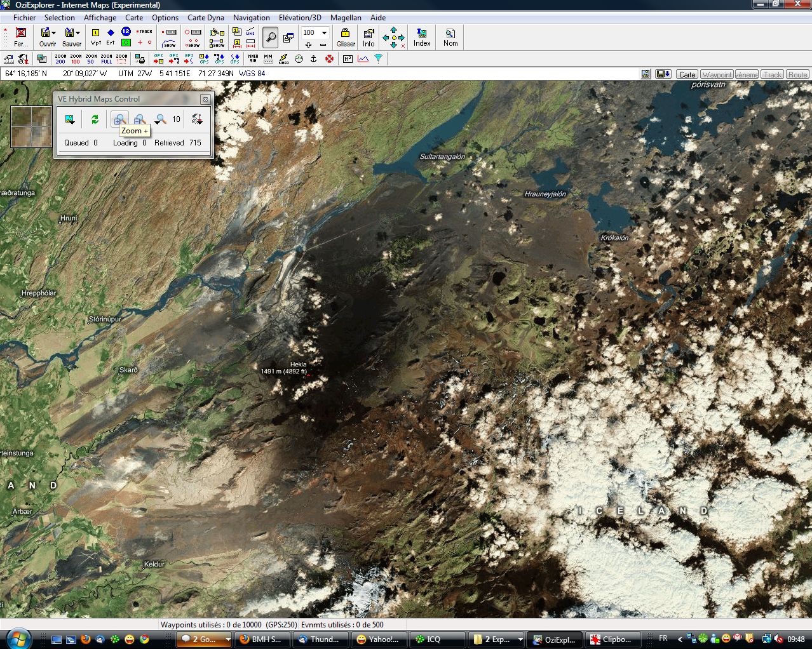Open the Navigation menu
The image size is (812, 649).
point(251,18)
